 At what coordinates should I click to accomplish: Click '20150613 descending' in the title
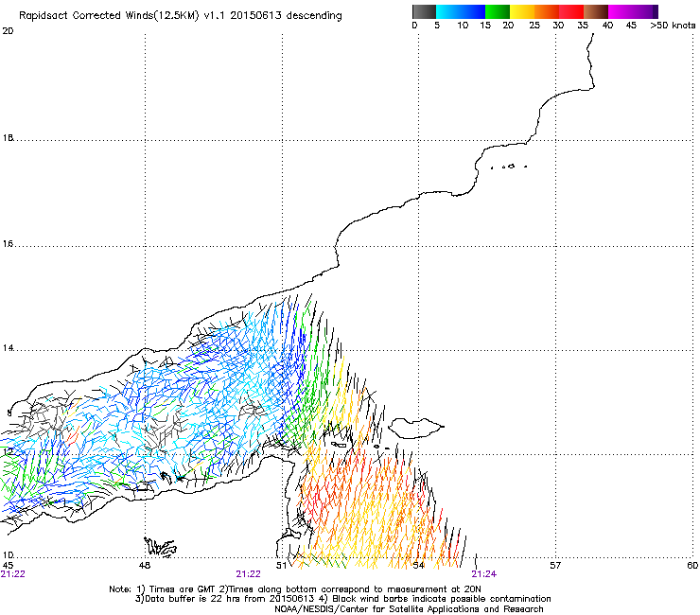[287, 15]
